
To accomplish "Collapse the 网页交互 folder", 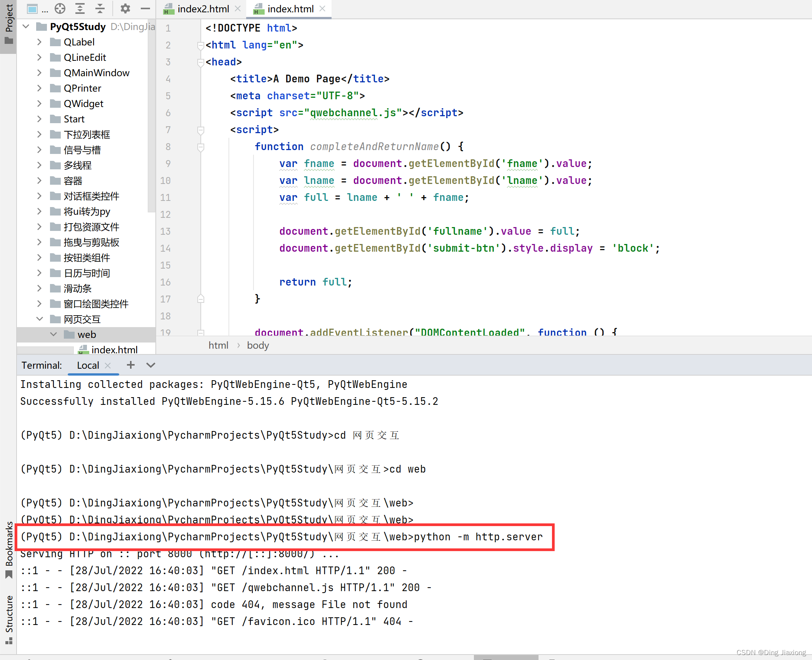I will (39, 319).
